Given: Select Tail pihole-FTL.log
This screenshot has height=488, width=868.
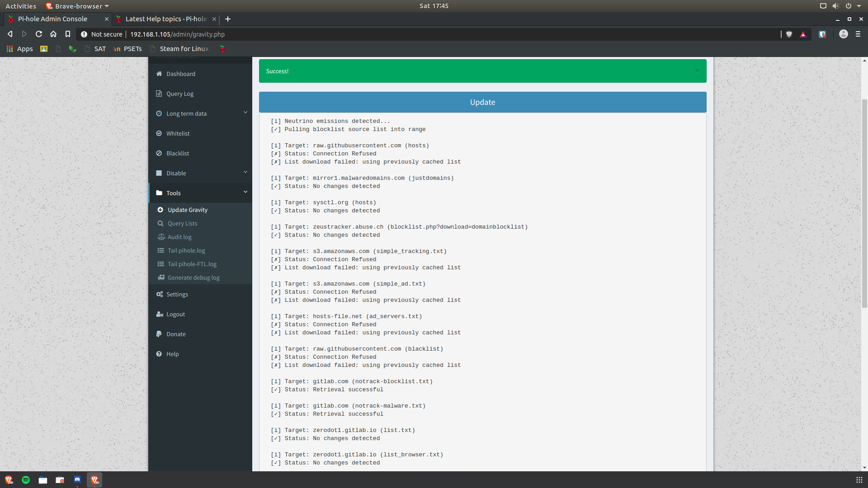Looking at the screenshot, I should (x=192, y=264).
